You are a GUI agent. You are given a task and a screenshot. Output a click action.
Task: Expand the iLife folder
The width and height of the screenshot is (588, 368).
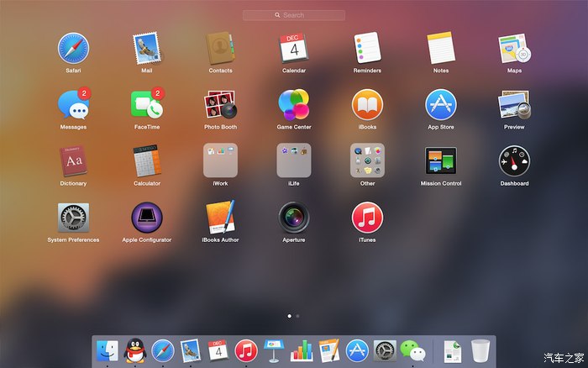(x=294, y=160)
